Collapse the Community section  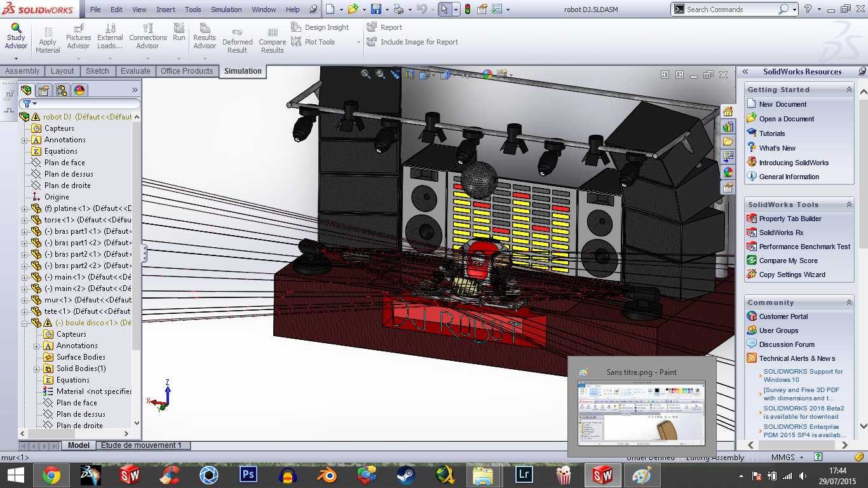coord(849,302)
